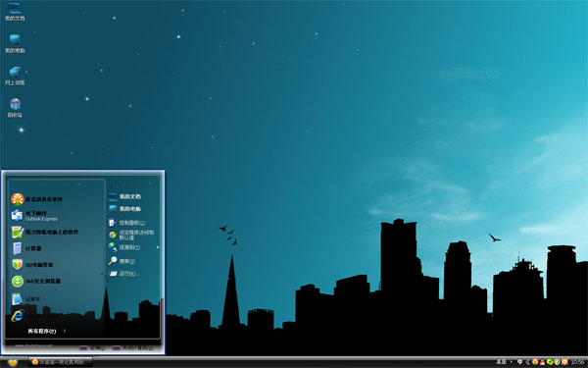The image size is (588, 368).
Task: Click the 桌面 toolbar label in taskbar
Action: [502, 361]
